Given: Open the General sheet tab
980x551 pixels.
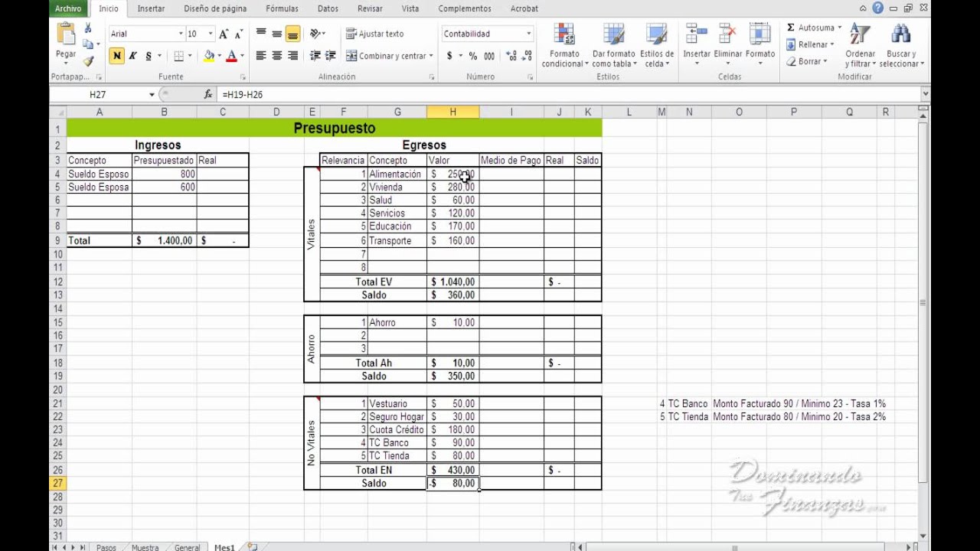Looking at the screenshot, I should point(187,547).
